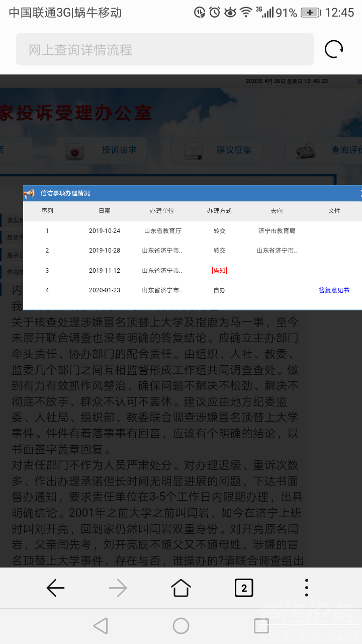Screen dimensions: 362x644
Task: Select the date 2020-01-23 cell
Action: [105, 290]
